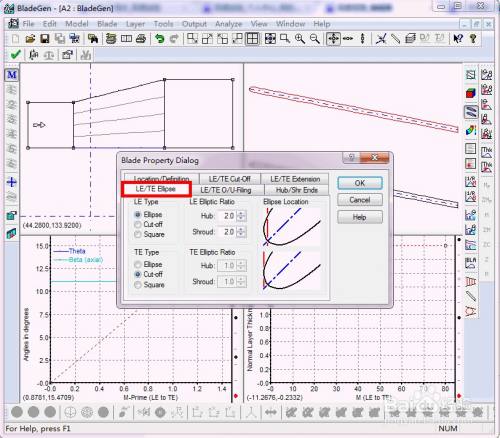Screen dimensions: 500x438
Task: Open the File menu
Action: tap(28, 24)
